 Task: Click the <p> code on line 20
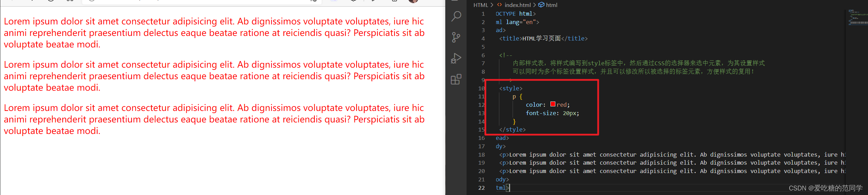click(x=672, y=171)
